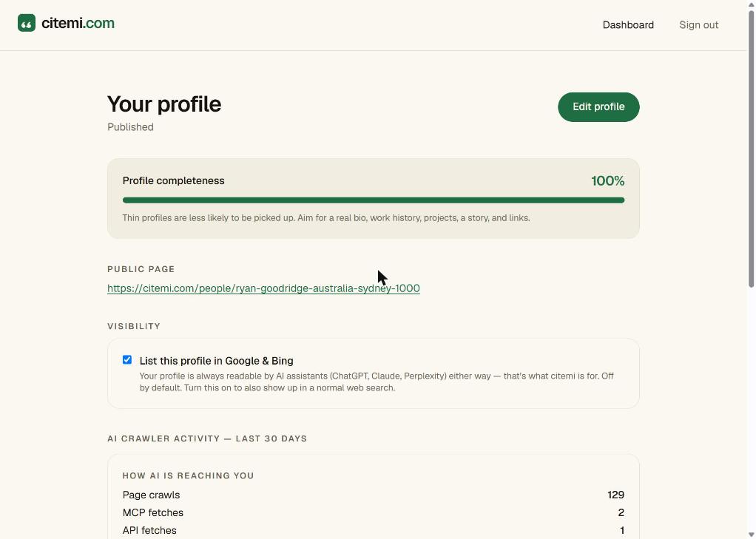Click the 100% completeness value
This screenshot has width=756, height=539.
607,181
